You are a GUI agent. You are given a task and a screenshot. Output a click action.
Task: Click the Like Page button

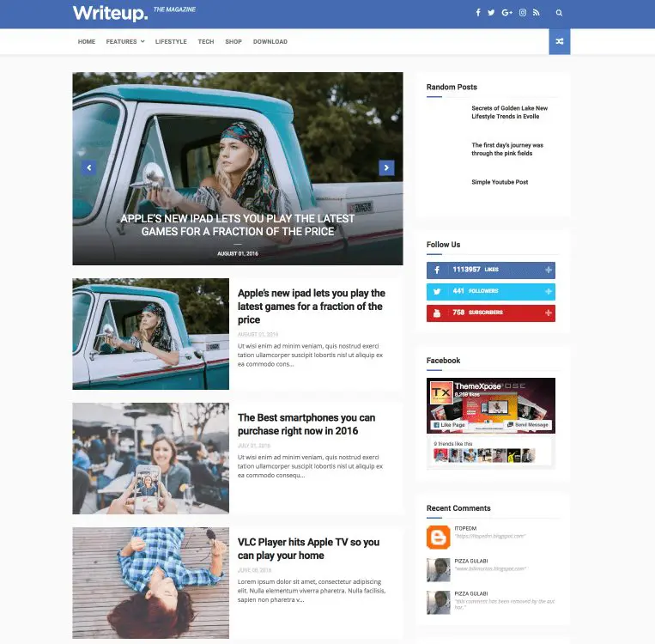[x=450, y=425]
